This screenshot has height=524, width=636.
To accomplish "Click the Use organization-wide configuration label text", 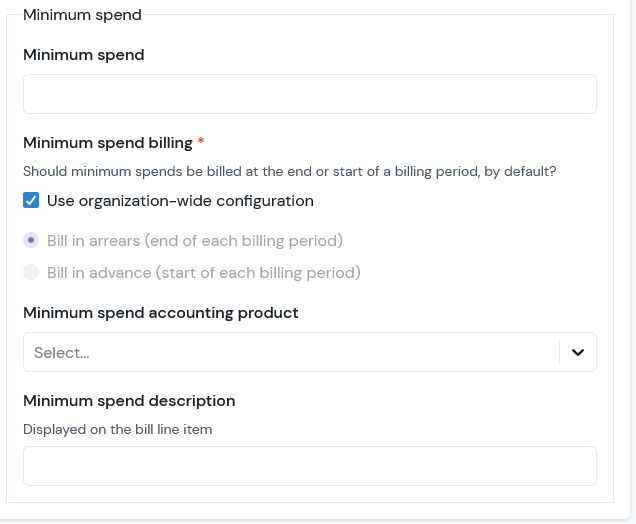I will (180, 201).
